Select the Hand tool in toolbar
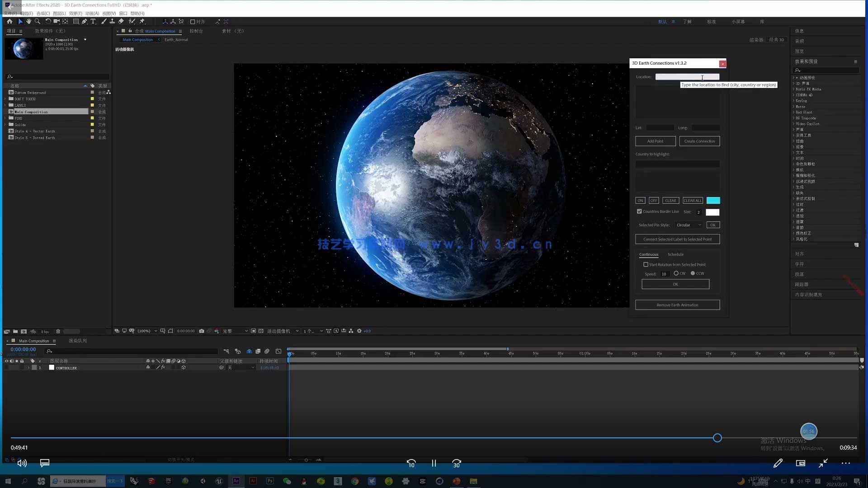 point(29,21)
